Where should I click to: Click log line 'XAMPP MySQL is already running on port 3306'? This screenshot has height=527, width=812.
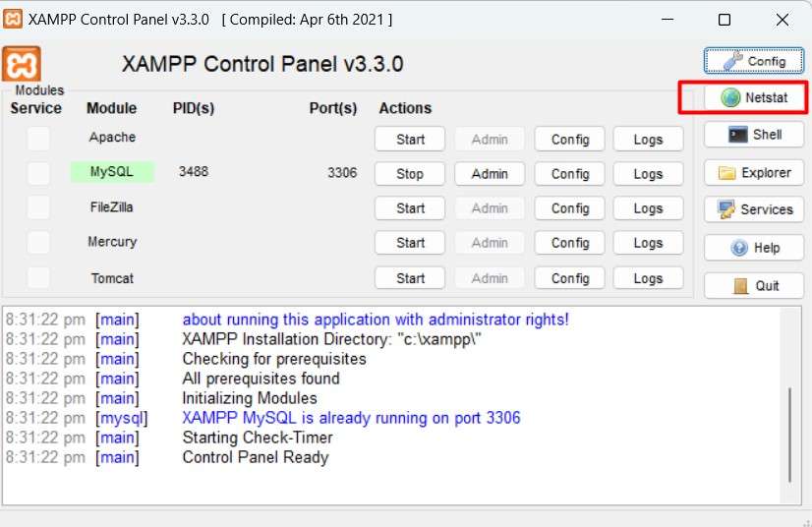(x=351, y=418)
